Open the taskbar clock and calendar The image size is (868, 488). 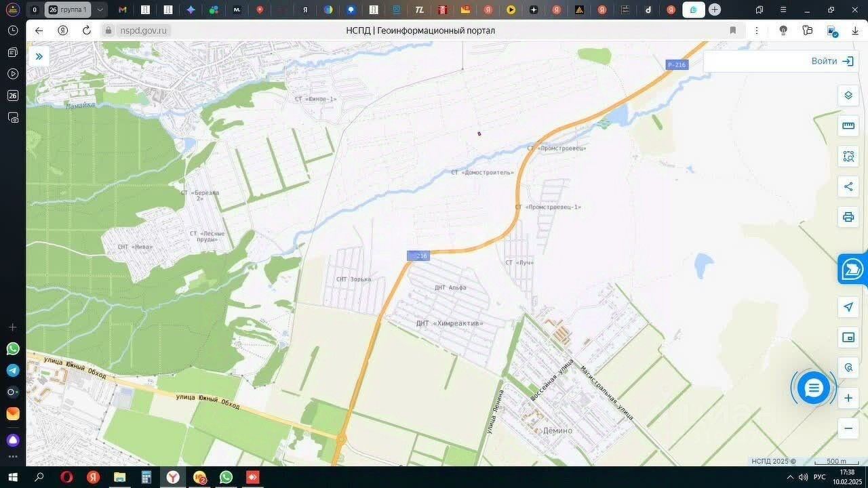click(847, 477)
